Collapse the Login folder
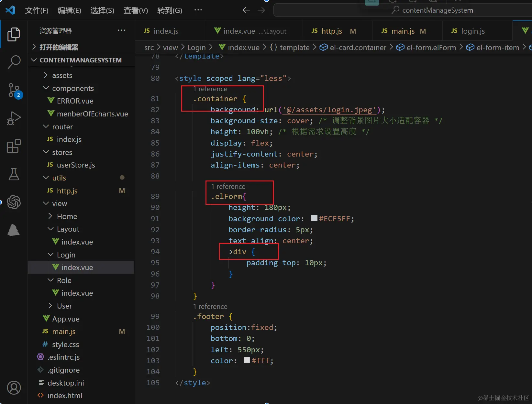 coord(81,255)
